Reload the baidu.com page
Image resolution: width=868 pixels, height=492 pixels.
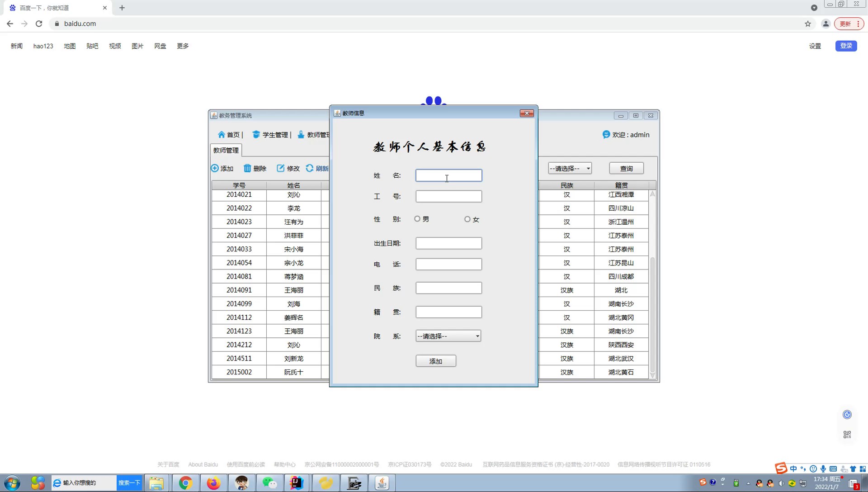click(x=39, y=24)
